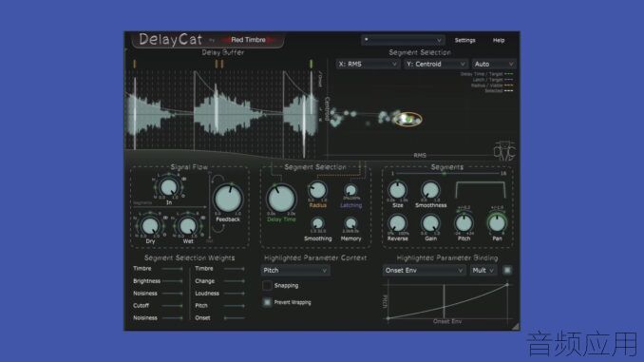Click the Reverse knob
This screenshot has height=362, width=644.
pyautogui.click(x=397, y=223)
